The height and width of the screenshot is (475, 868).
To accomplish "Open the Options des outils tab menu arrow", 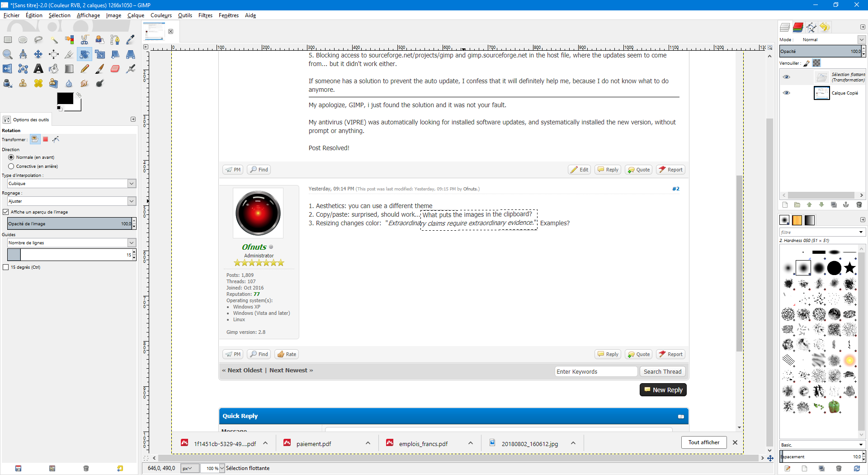I will click(x=133, y=119).
